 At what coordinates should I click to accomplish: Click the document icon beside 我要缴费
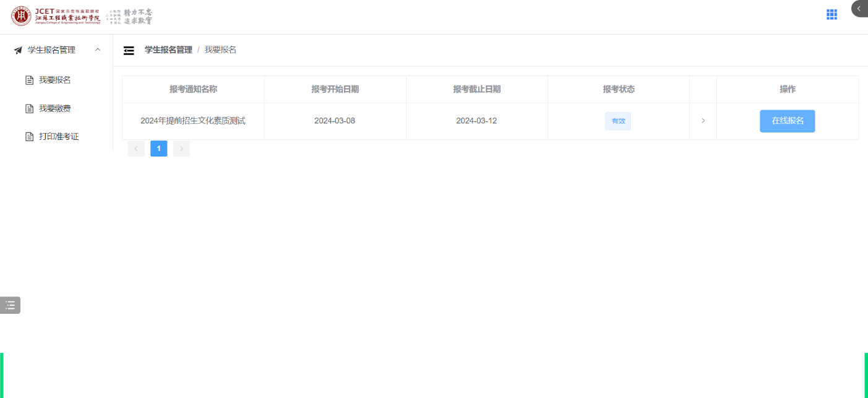(x=29, y=109)
